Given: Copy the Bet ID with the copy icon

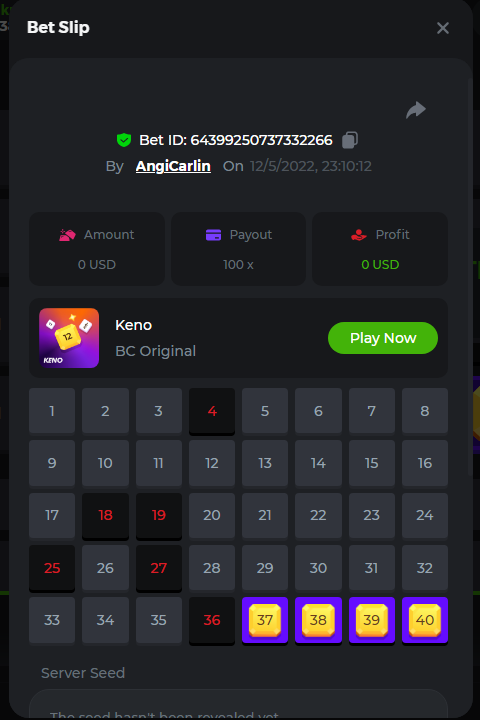Looking at the screenshot, I should (350, 140).
